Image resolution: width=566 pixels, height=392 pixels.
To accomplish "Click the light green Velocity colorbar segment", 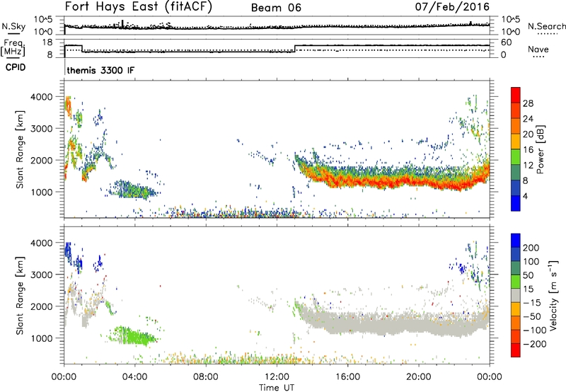I will point(516,282).
